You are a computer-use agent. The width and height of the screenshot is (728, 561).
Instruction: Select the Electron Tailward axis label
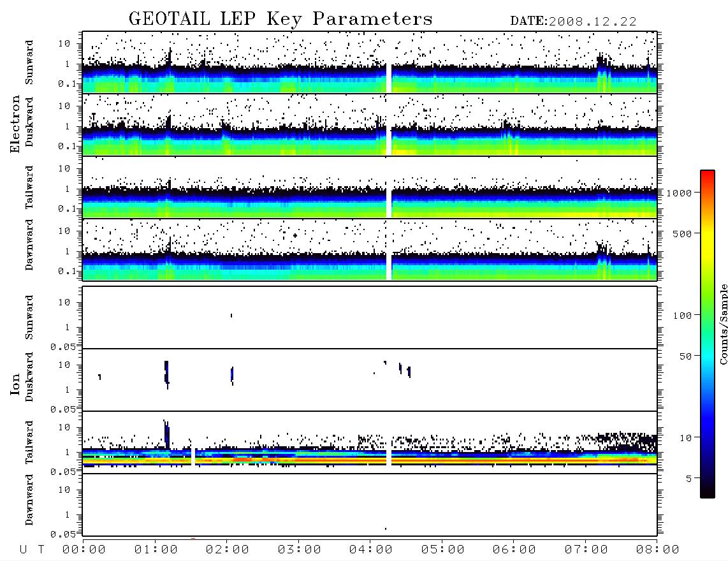pyautogui.click(x=29, y=187)
